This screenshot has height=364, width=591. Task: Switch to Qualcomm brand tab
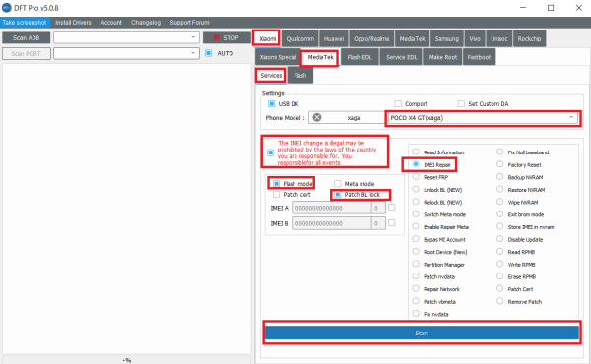[x=299, y=38]
